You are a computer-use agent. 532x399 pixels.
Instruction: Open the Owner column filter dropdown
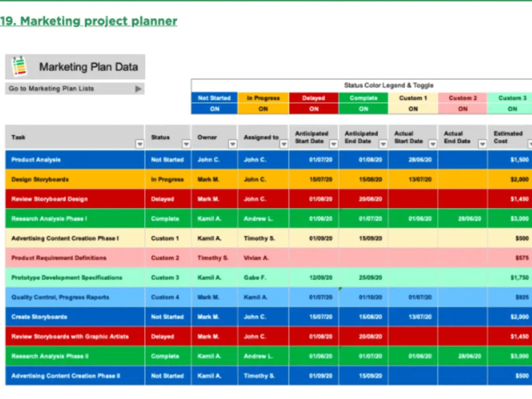click(x=232, y=144)
